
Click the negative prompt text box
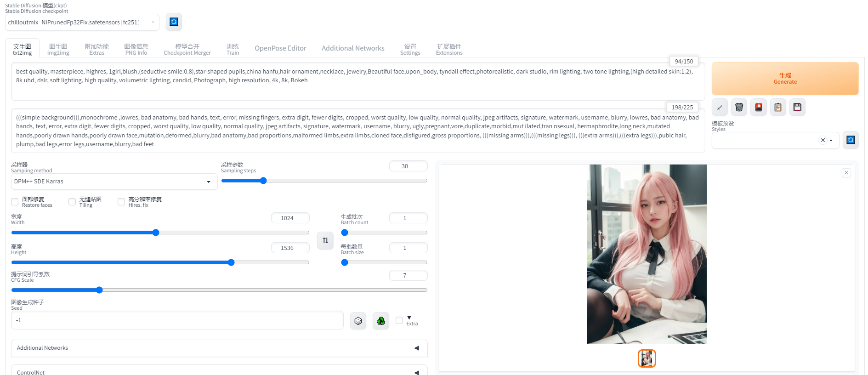358,131
